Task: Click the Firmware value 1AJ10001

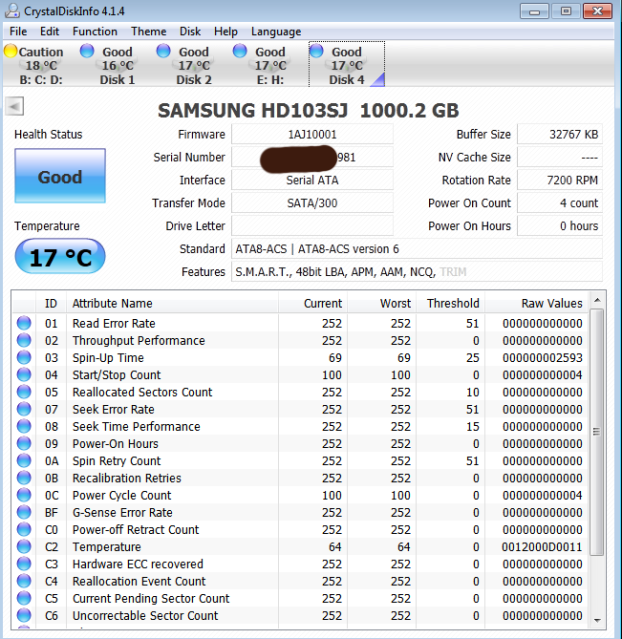Action: point(312,134)
